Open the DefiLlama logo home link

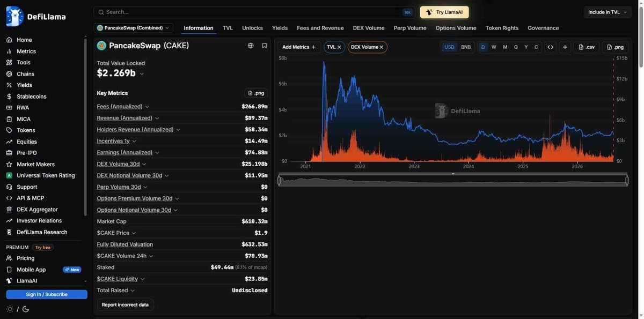pyautogui.click(x=36, y=17)
